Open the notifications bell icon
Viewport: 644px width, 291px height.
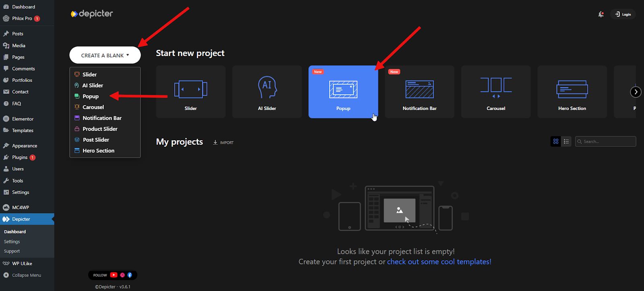coord(601,14)
